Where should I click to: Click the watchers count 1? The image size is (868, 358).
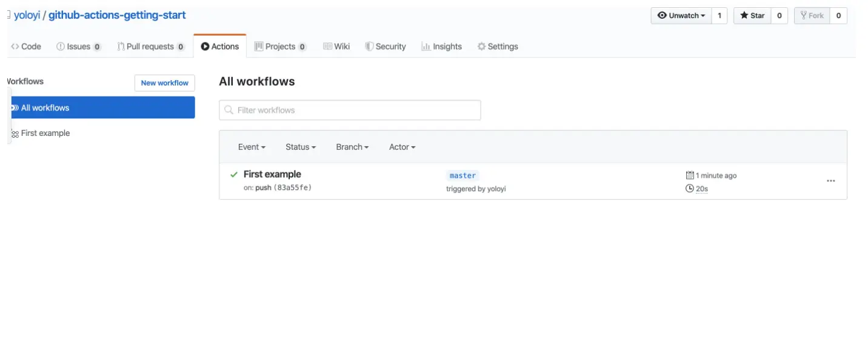pyautogui.click(x=719, y=16)
